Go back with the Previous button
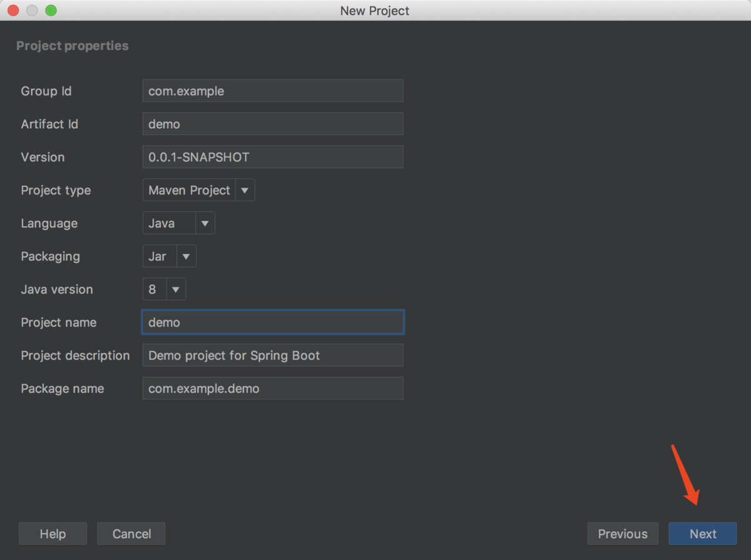The height and width of the screenshot is (560, 751). (623, 534)
